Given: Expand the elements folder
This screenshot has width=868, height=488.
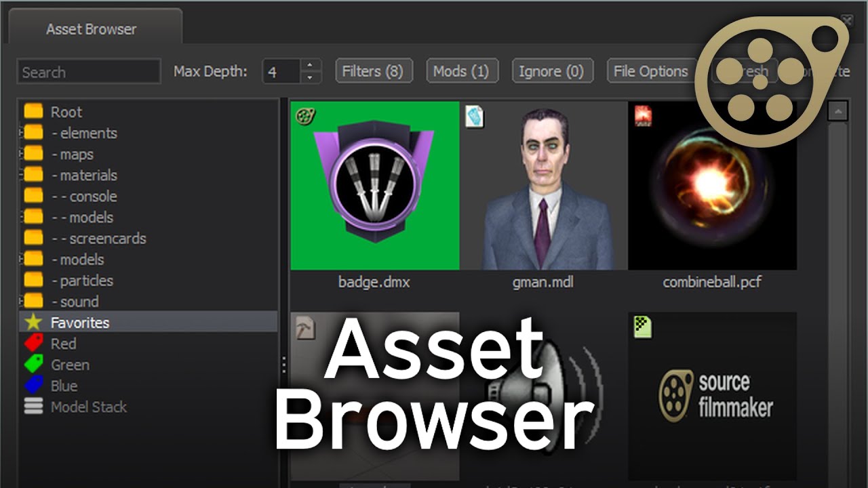Looking at the screenshot, I should pyautogui.click(x=22, y=133).
